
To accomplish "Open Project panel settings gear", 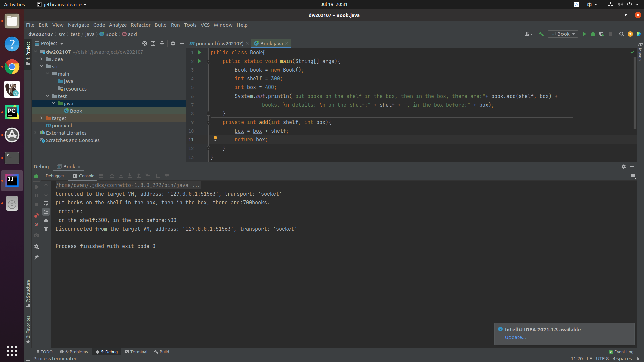I will 173,43.
